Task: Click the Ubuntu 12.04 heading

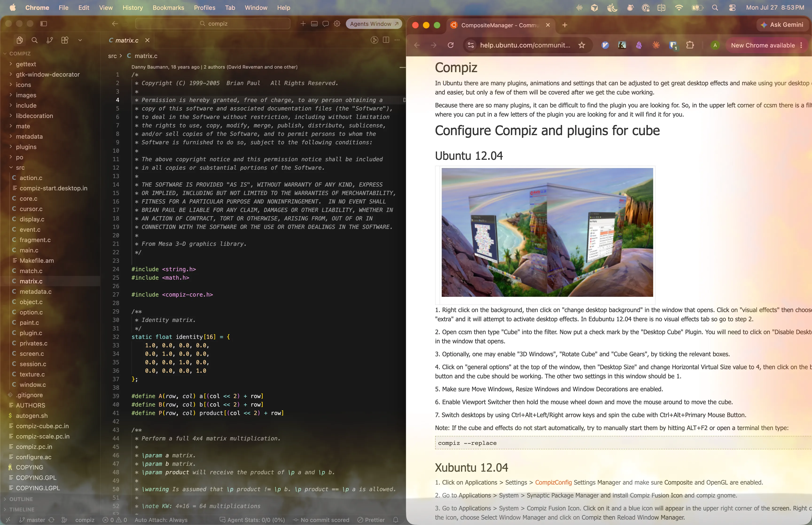Action: [x=469, y=156]
